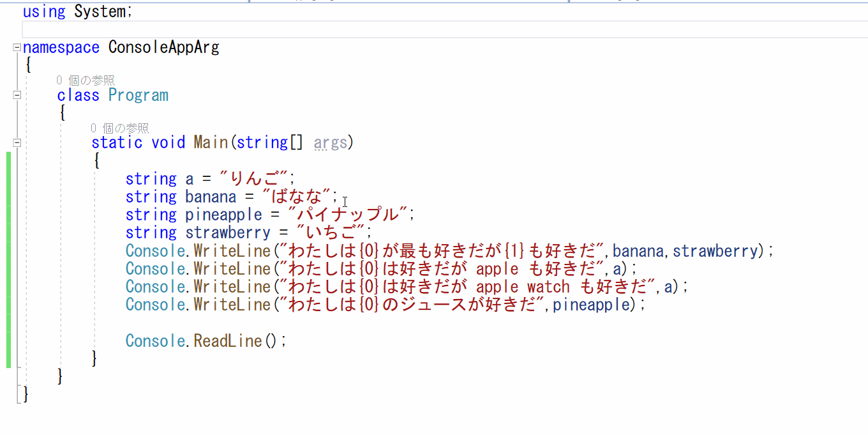The image size is (868, 437).
Task: Collapse the namespace ConsoleAppArg code block
Action: pyautogui.click(x=17, y=47)
